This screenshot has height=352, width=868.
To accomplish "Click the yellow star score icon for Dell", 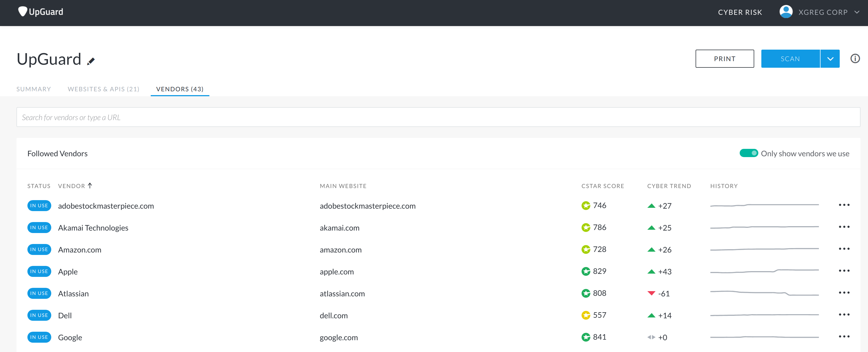I will coord(586,315).
